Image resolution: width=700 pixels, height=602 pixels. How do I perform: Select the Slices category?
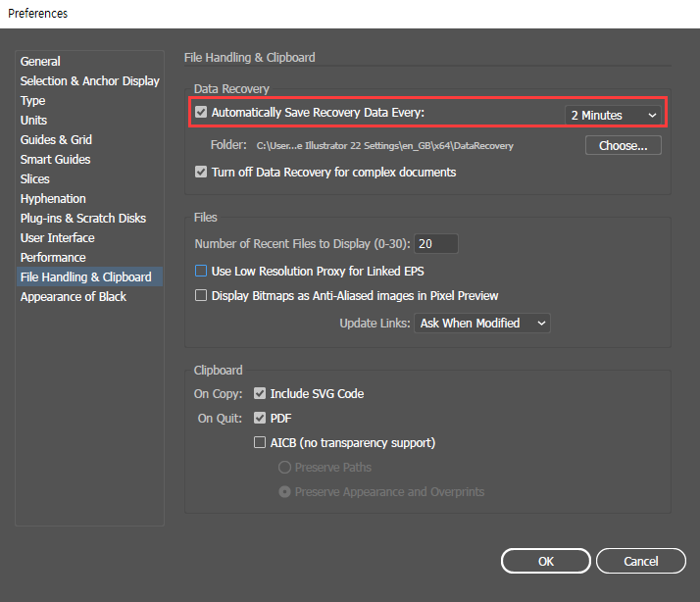(x=89, y=179)
